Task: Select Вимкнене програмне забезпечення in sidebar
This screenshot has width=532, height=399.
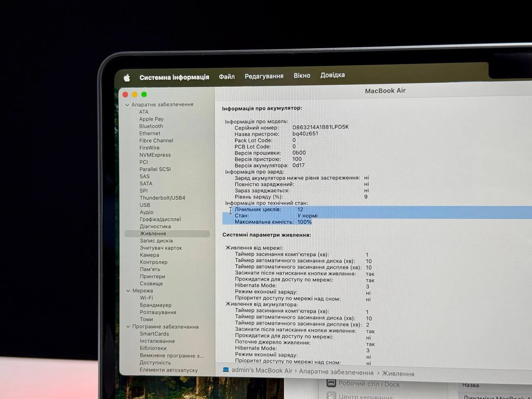Action: coord(172,355)
